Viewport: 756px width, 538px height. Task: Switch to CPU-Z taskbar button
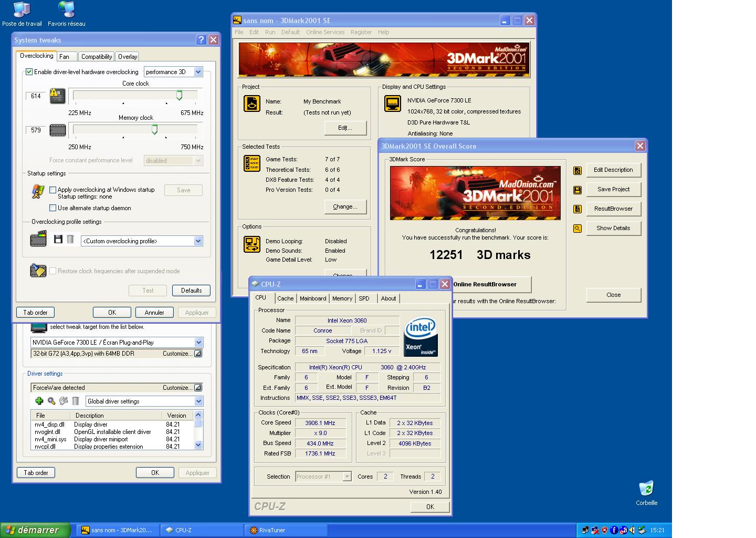(x=202, y=530)
